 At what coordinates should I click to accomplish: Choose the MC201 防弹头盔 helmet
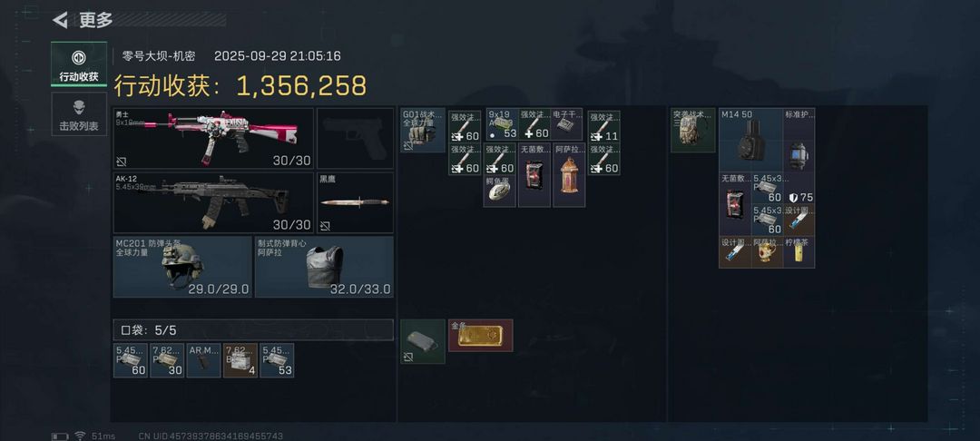tap(182, 267)
